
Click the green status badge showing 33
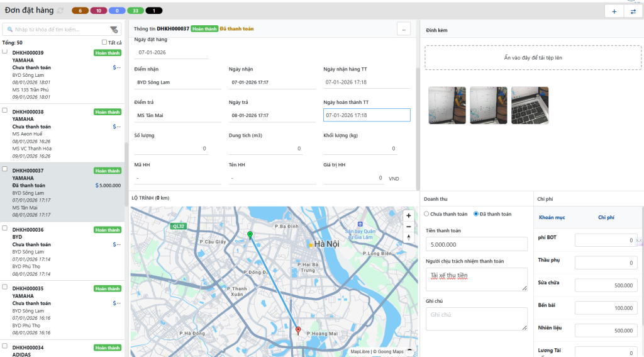135,11
